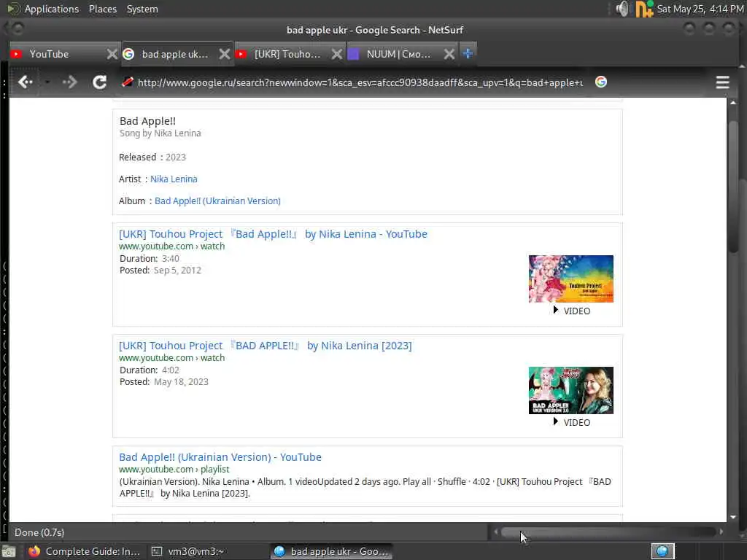The image size is (747, 560).
Task: Click the vertical scrollbar up arrow
Action: tap(732, 103)
